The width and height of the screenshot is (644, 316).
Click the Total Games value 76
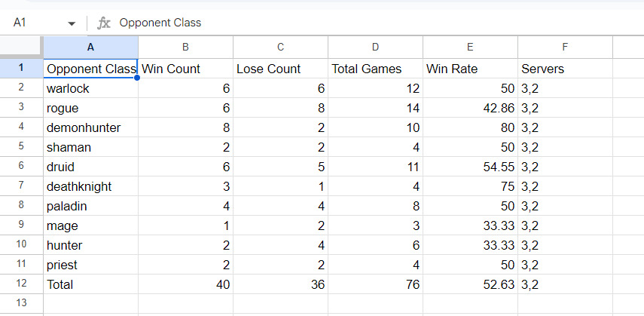click(375, 284)
